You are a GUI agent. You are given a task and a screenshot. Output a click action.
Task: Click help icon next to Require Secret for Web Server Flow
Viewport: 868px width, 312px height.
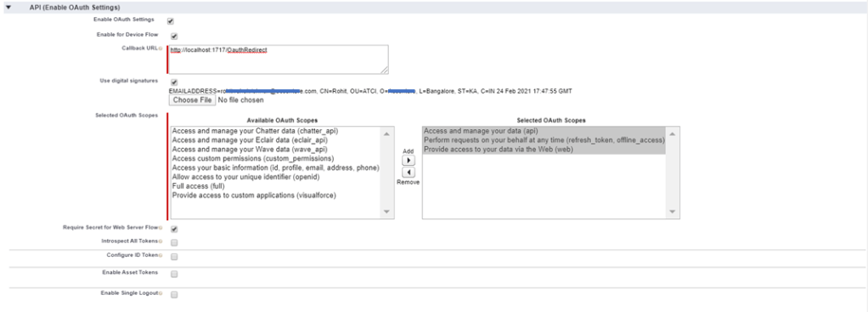161,228
